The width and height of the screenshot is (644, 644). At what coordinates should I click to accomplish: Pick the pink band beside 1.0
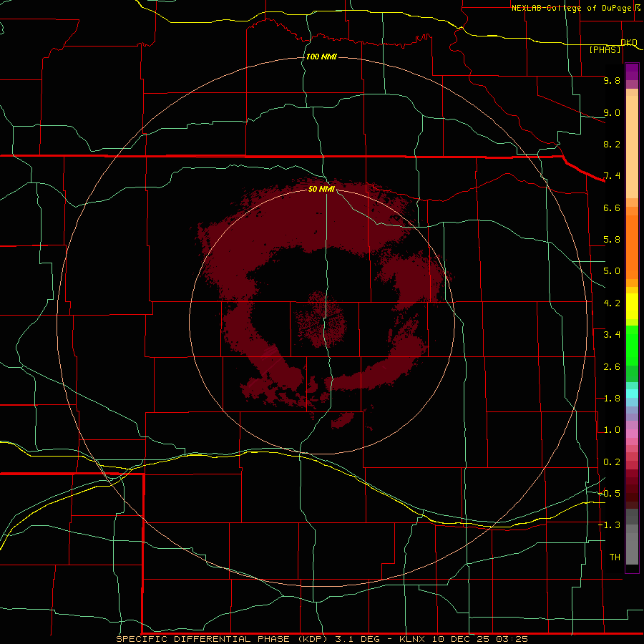(x=632, y=434)
